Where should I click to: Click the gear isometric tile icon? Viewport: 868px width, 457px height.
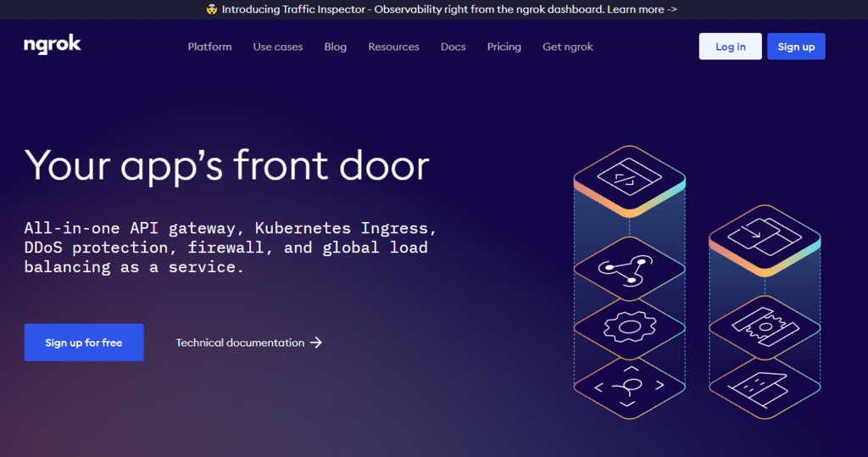(x=630, y=328)
